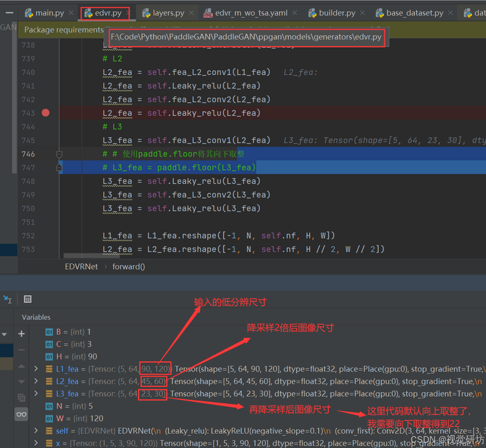Image resolution: width=486 pixels, height=448 pixels.
Task: Switch to the main.py tab
Action: [45, 13]
